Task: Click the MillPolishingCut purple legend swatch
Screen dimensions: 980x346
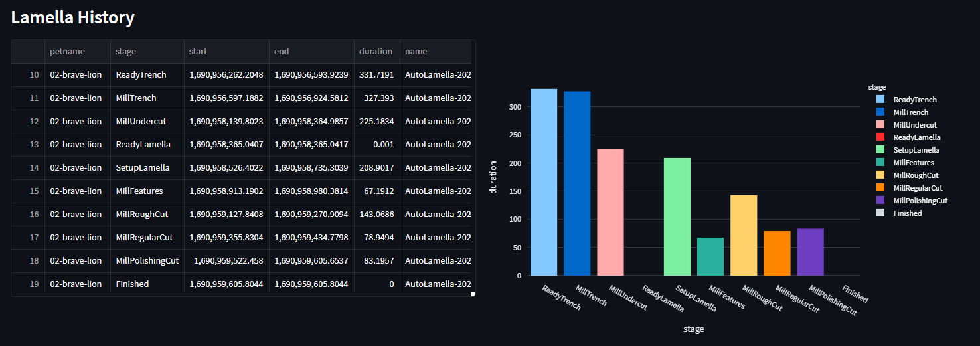Action: [x=880, y=201]
